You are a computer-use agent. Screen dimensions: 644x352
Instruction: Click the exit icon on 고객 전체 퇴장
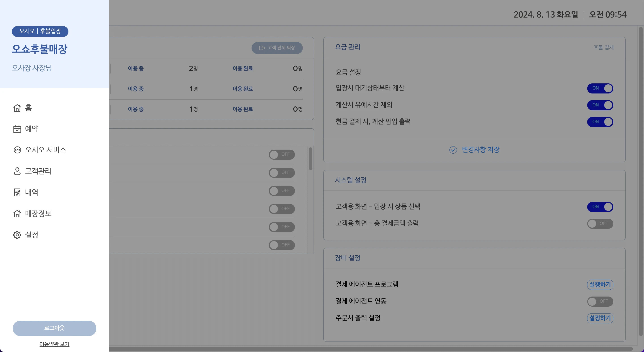pyautogui.click(x=262, y=48)
